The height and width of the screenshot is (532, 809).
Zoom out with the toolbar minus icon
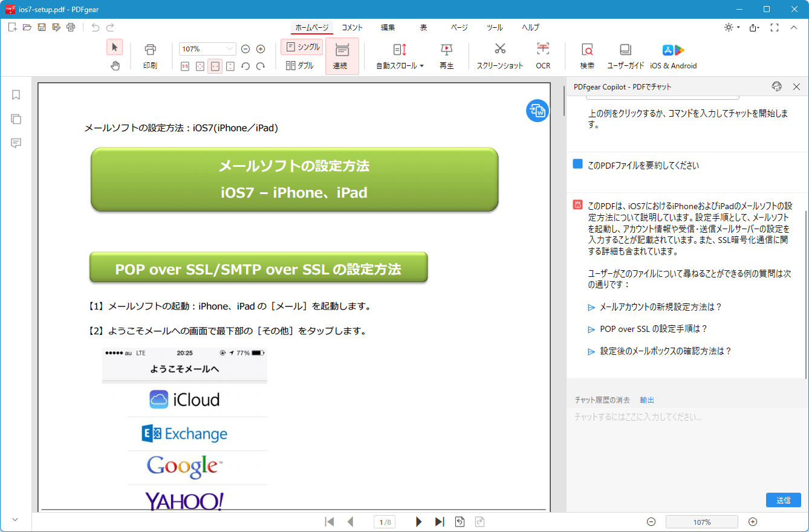pos(245,49)
